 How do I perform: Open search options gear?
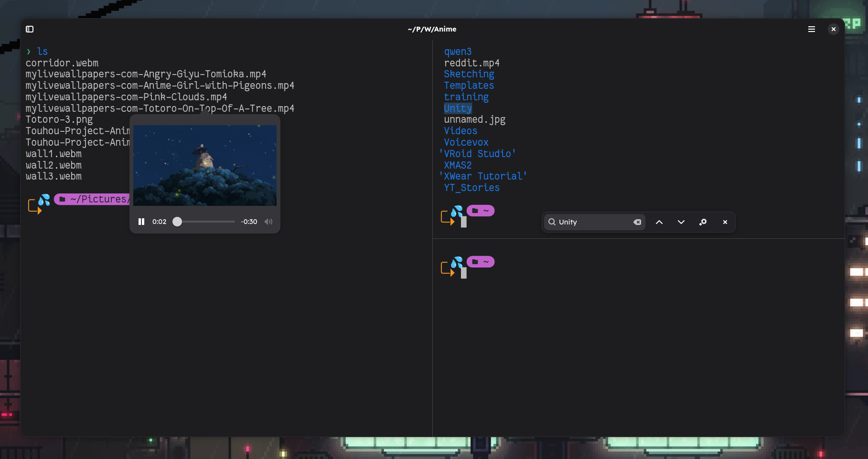coord(703,222)
